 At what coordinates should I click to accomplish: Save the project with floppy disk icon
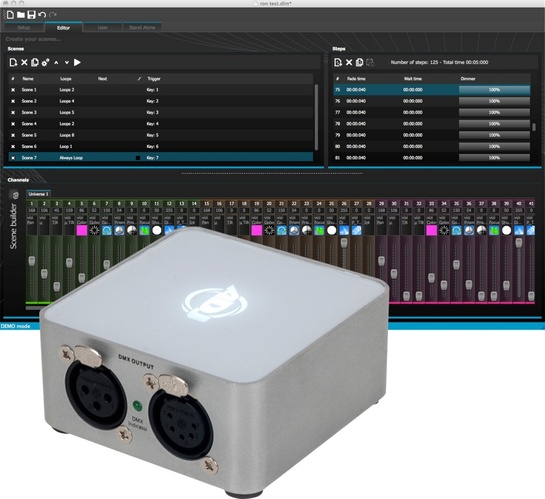(x=31, y=15)
